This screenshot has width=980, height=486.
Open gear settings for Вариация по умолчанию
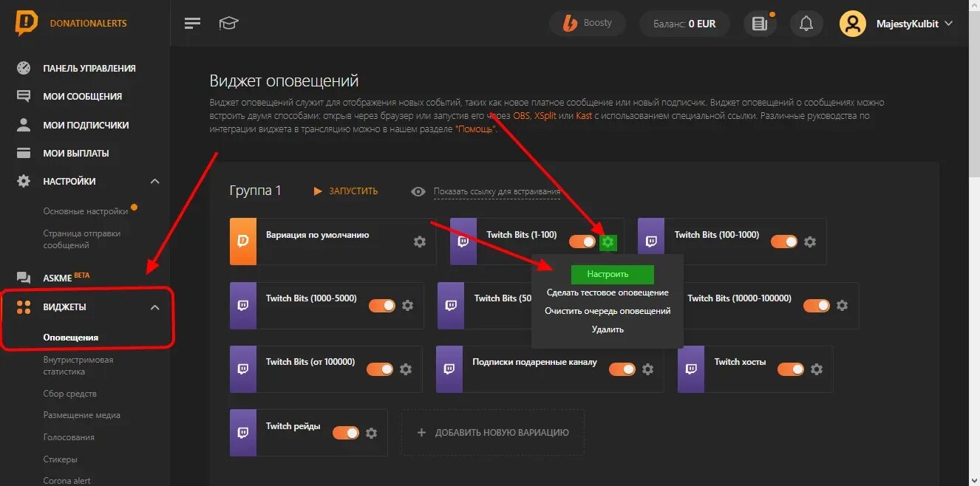[420, 242]
